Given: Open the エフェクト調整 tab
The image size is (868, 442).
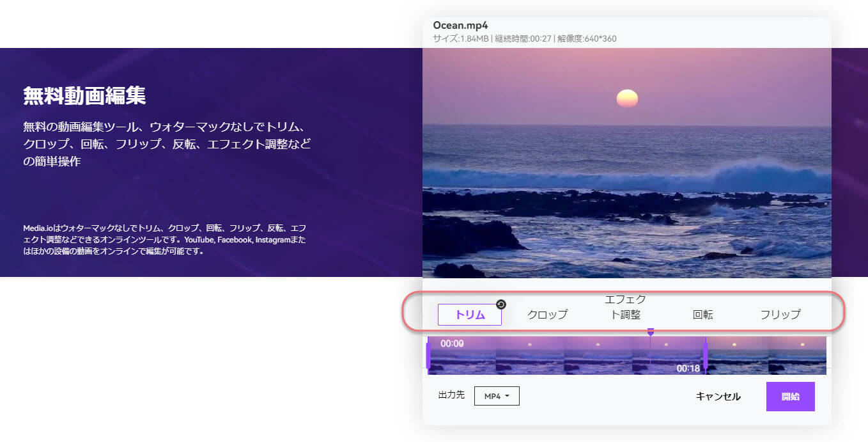Looking at the screenshot, I should (x=626, y=307).
